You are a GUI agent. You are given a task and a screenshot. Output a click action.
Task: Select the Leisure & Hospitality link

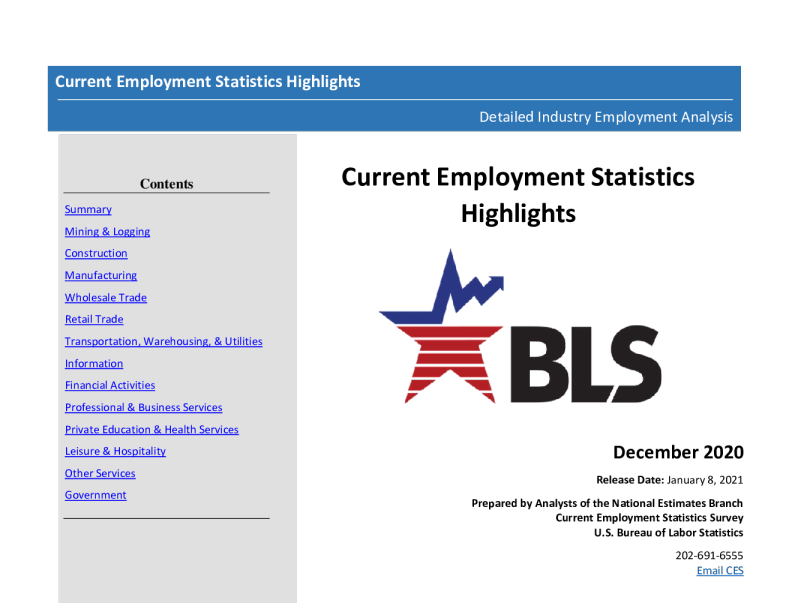click(x=115, y=452)
